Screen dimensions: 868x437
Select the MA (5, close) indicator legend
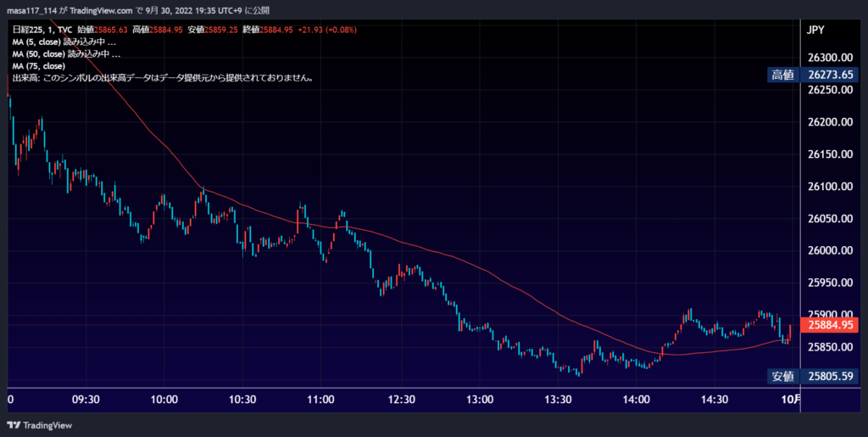[64, 42]
